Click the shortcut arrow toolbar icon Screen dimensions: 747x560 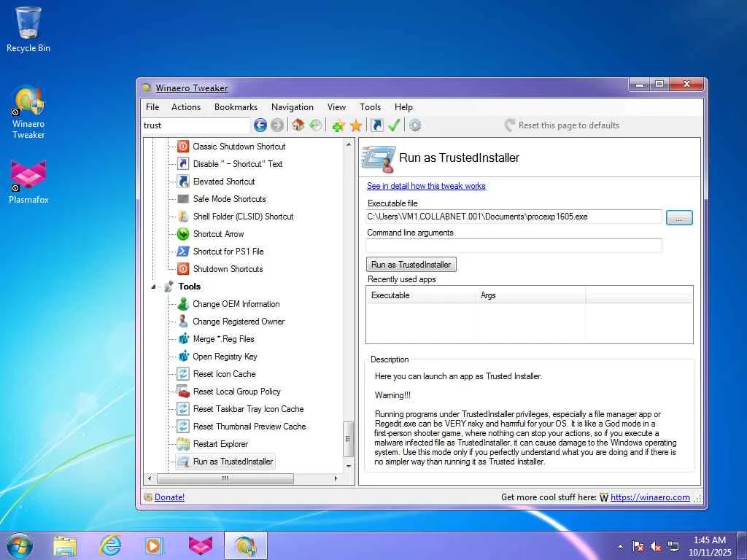[x=377, y=125]
